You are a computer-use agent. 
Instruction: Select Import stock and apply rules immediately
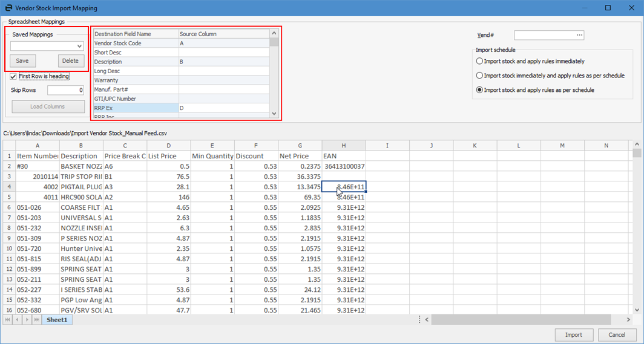pyautogui.click(x=480, y=61)
